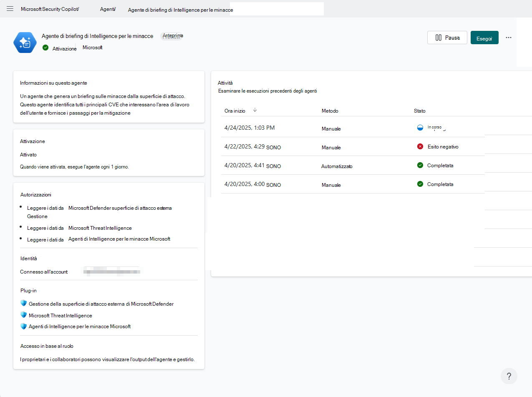The height and width of the screenshot is (397, 532).
Task: Click the Connesso all'account label
Action: click(44, 272)
